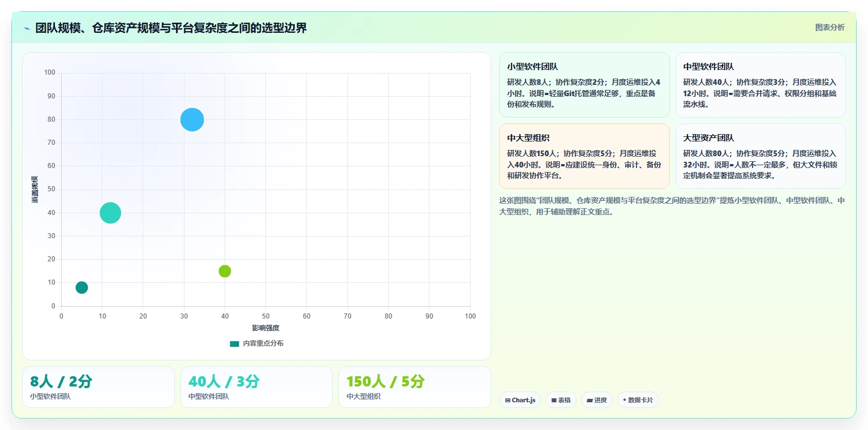Click the 100 label on the y-axis
Screen dimensions: 868x430
click(x=50, y=72)
